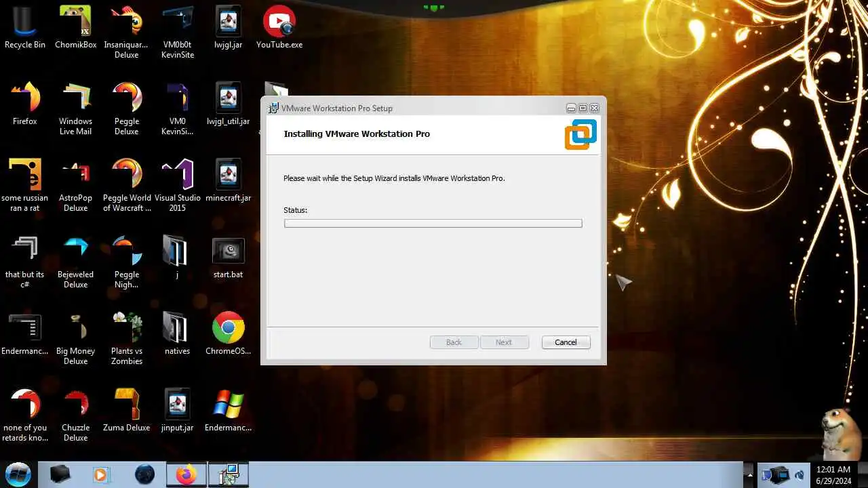The image size is (868, 488).
Task: Select the AstroPop Deluxe desktop icon
Action: pos(75,185)
